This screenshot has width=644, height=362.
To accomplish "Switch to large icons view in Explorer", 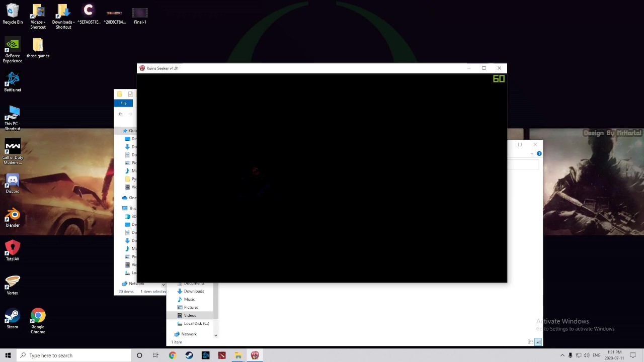I will 538,342.
